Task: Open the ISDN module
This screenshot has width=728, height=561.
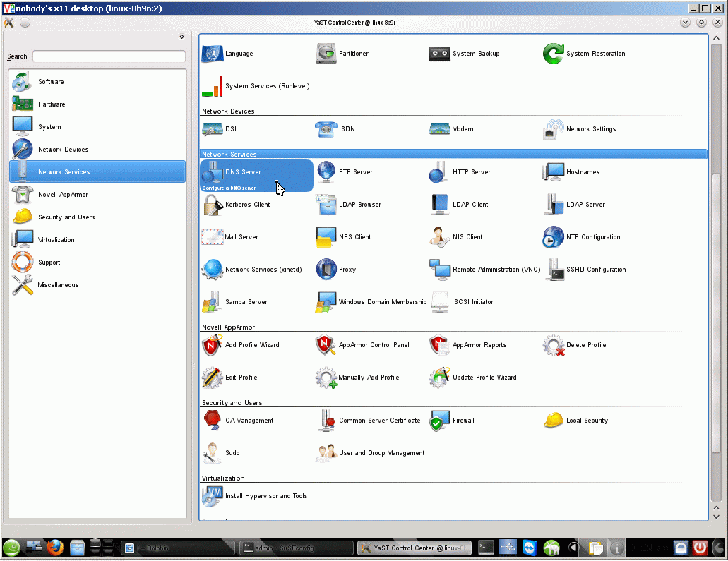Action: point(335,129)
